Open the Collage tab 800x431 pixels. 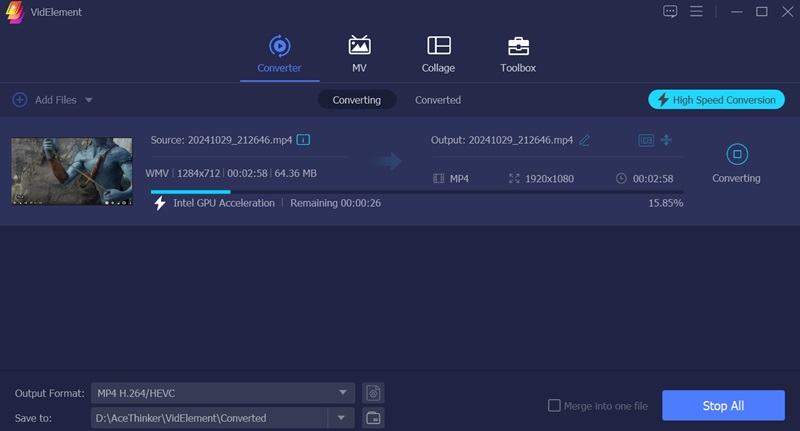click(438, 54)
